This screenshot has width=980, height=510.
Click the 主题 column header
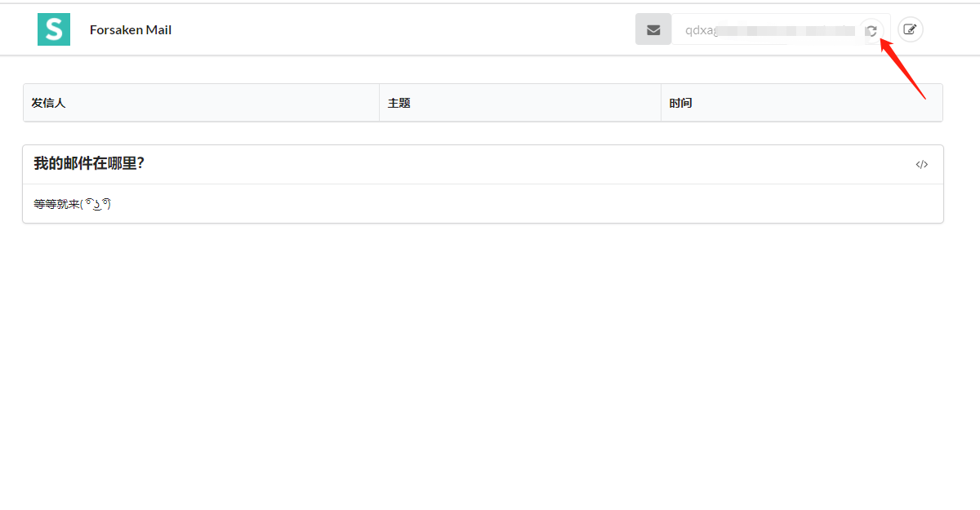520,103
